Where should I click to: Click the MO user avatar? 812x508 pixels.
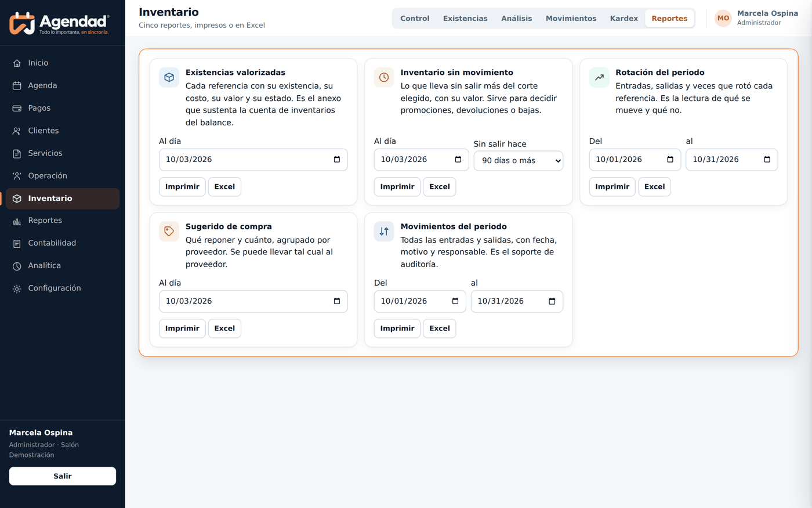(x=723, y=19)
